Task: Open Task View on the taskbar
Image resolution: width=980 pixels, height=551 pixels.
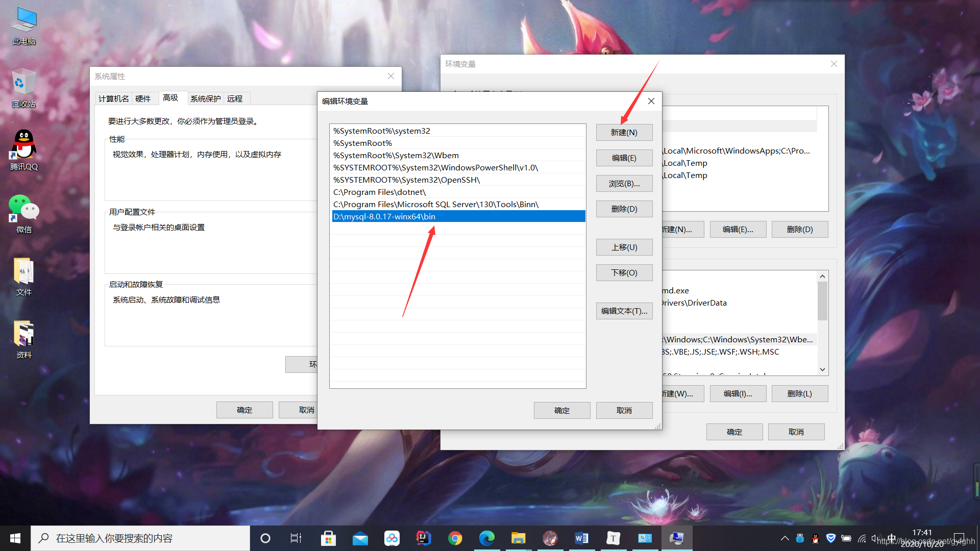Action: click(x=296, y=538)
